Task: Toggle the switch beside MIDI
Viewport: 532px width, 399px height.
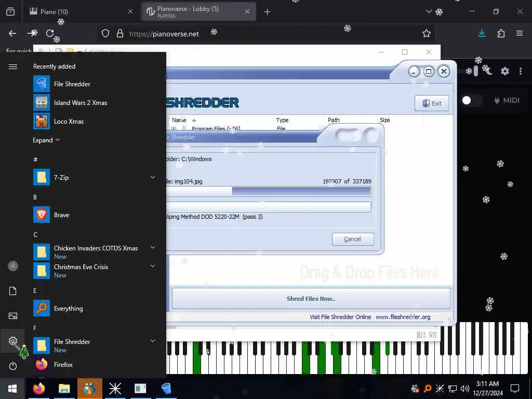Action: tap(472, 100)
